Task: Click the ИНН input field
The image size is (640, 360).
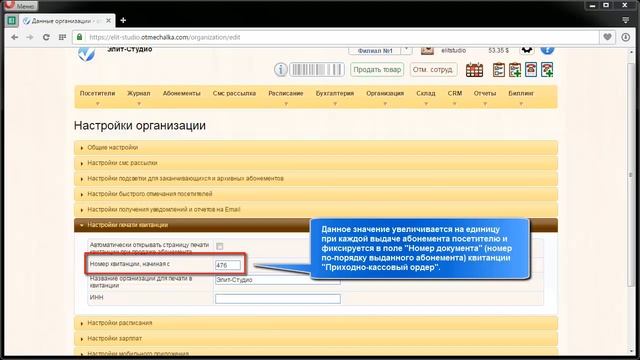Action: [278, 299]
